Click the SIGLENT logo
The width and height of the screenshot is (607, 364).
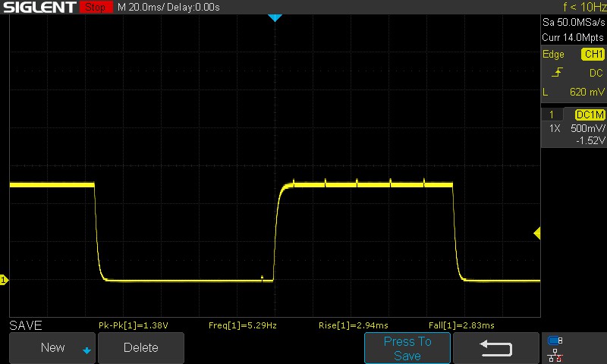click(x=39, y=7)
